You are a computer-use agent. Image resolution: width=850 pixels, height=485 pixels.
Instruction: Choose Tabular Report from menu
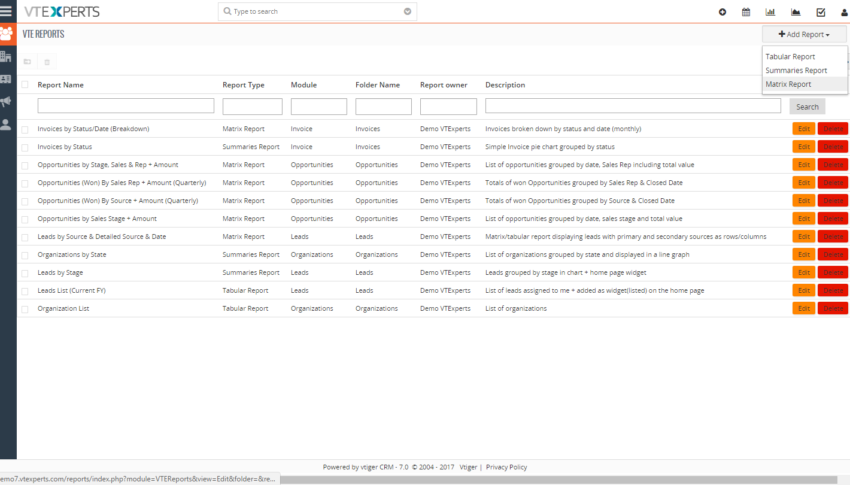click(x=790, y=56)
